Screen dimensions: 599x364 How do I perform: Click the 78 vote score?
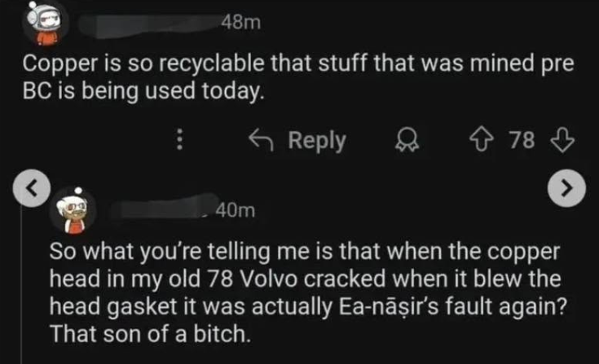coord(522,141)
